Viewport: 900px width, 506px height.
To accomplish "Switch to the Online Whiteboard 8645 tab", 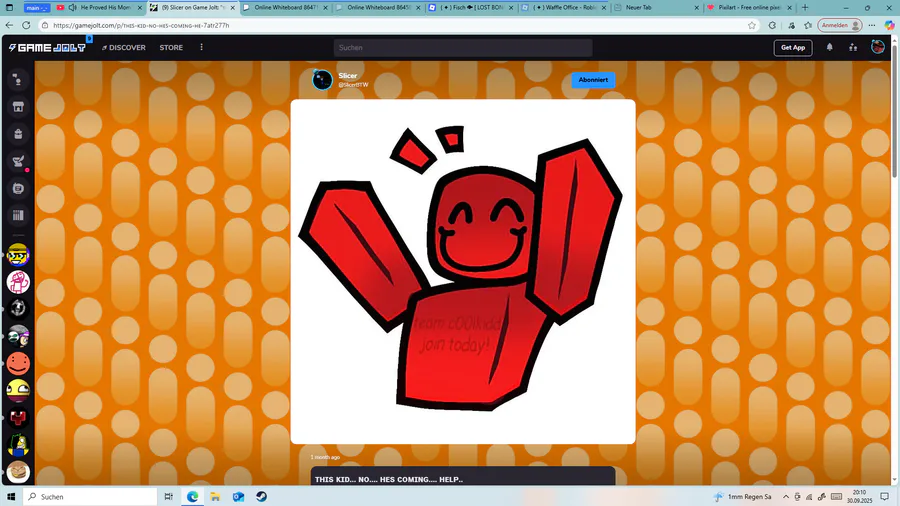I will tap(378, 7).
